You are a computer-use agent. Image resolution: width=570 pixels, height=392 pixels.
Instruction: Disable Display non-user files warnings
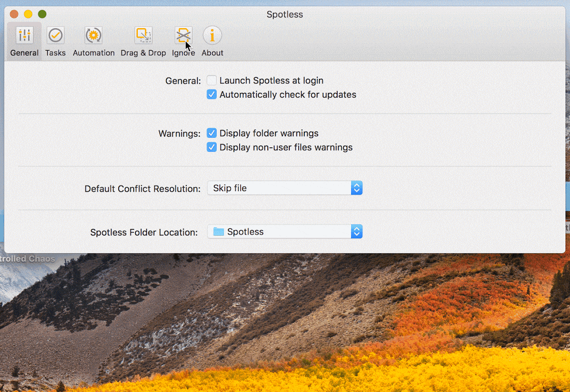(212, 147)
